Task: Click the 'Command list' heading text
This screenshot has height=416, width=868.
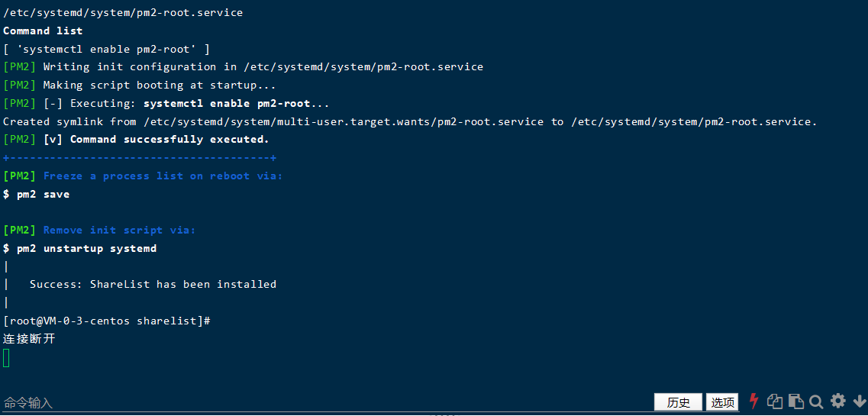Action: (x=43, y=31)
